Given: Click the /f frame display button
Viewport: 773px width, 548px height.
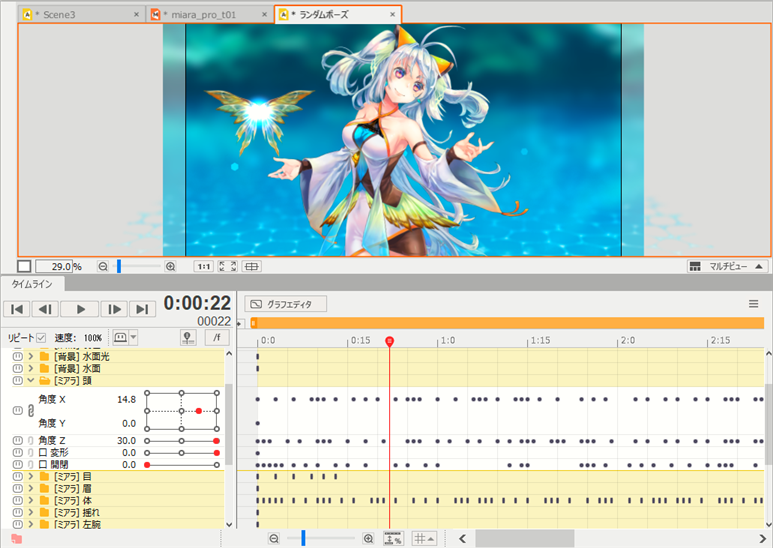Looking at the screenshot, I should (216, 338).
